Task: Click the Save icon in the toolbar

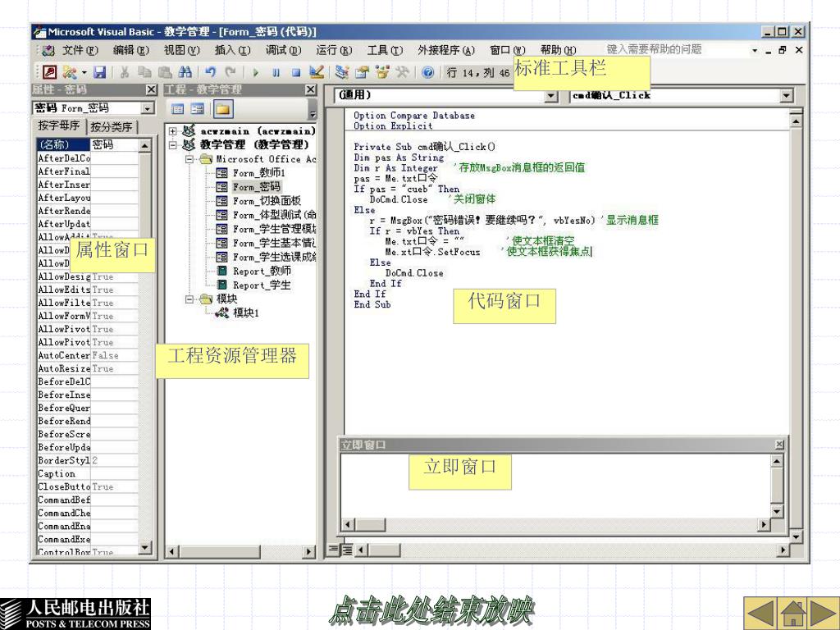Action: click(x=98, y=72)
